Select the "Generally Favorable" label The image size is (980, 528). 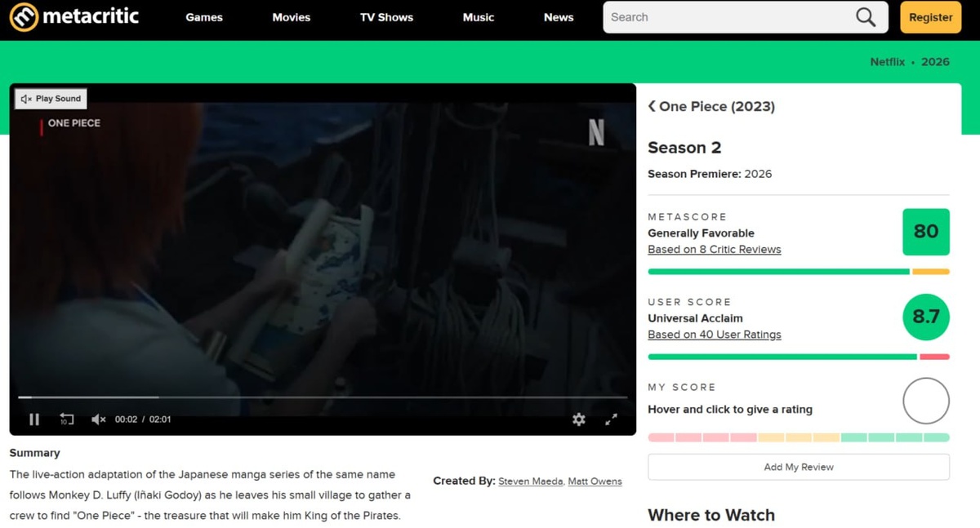pyautogui.click(x=701, y=233)
